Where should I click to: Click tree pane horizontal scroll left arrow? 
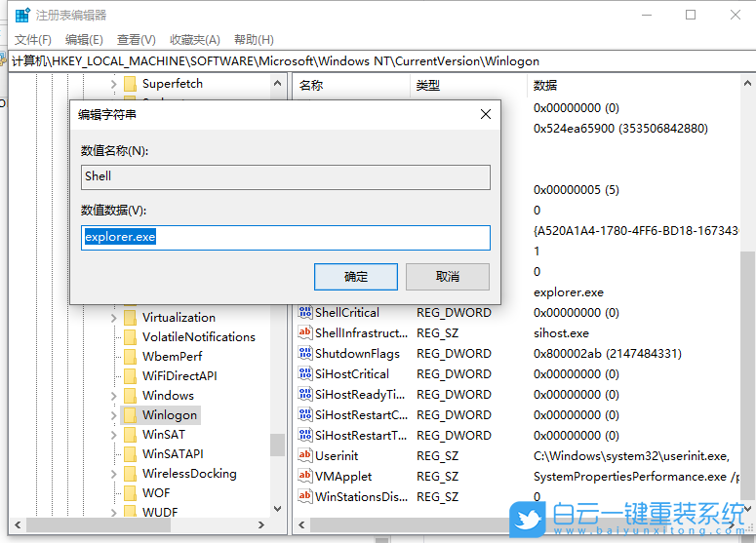coord(18,525)
